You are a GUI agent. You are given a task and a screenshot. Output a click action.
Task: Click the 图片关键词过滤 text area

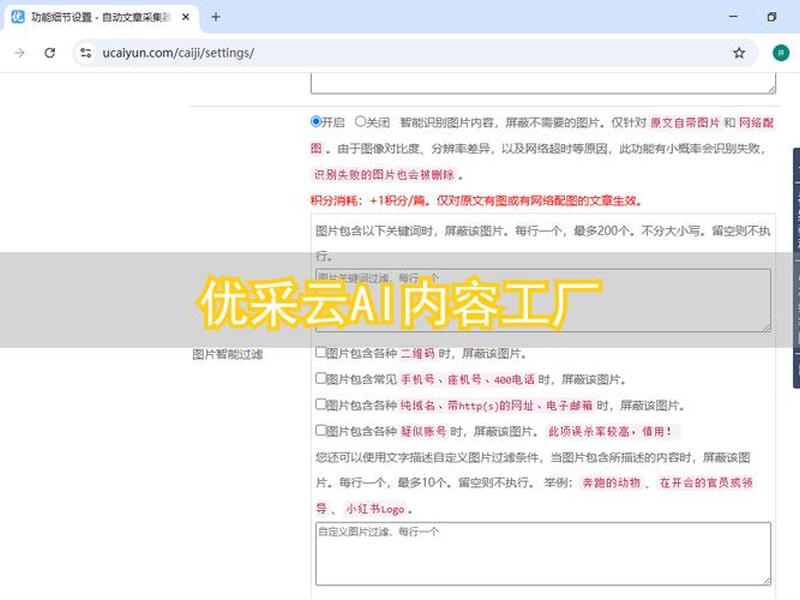543,300
